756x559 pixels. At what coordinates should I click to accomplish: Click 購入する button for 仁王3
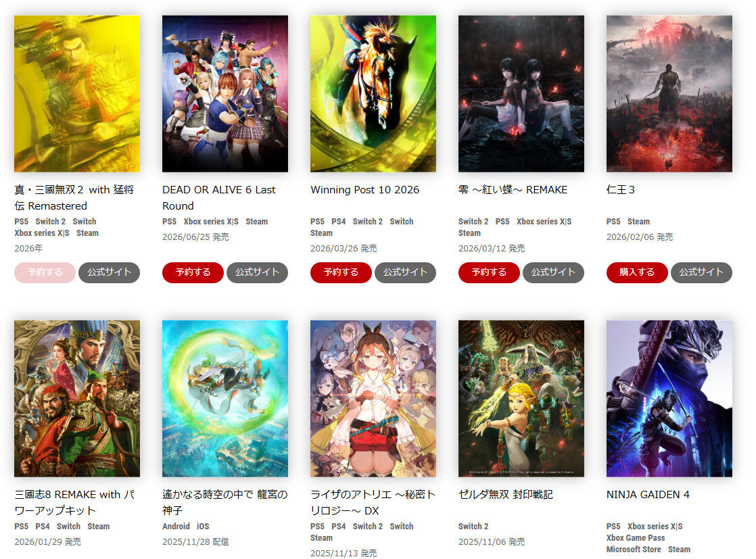636,272
